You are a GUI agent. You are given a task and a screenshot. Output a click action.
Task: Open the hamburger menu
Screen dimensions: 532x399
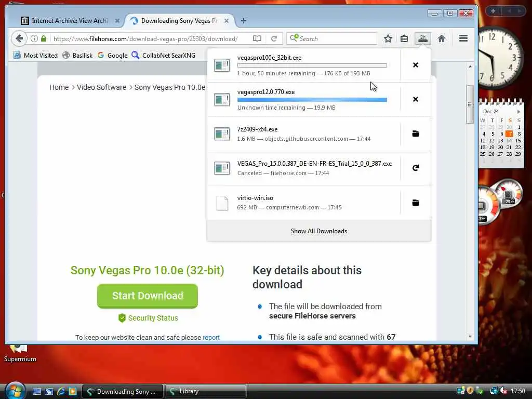click(463, 38)
